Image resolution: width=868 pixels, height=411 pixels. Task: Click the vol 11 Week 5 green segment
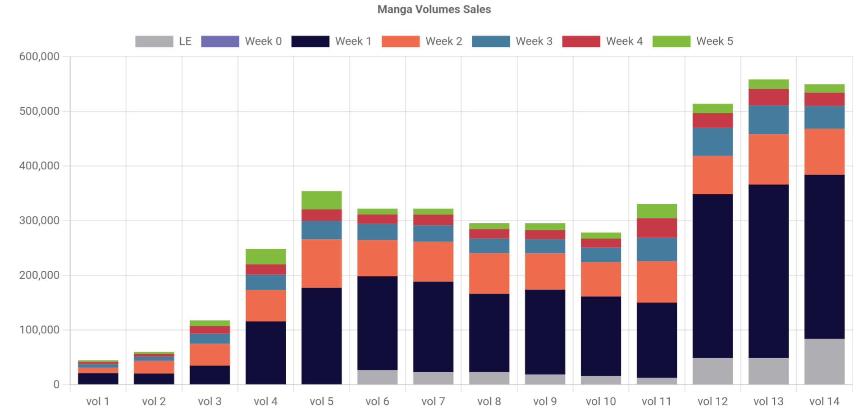(657, 211)
